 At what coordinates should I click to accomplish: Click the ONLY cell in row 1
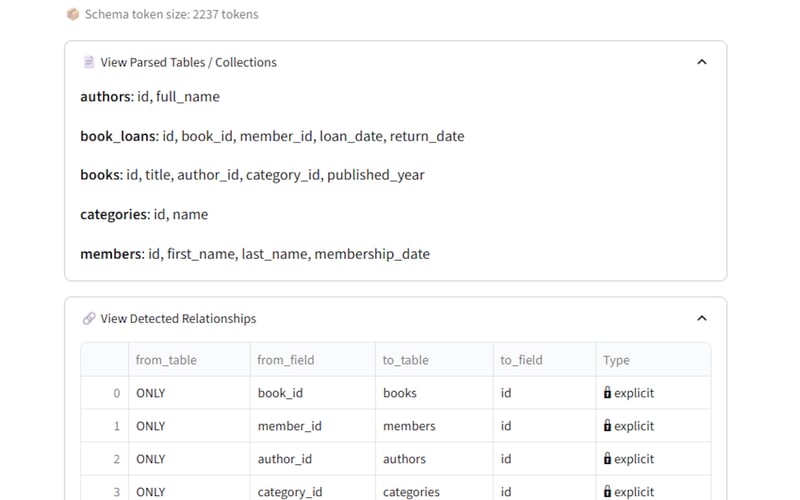pyautogui.click(x=189, y=426)
